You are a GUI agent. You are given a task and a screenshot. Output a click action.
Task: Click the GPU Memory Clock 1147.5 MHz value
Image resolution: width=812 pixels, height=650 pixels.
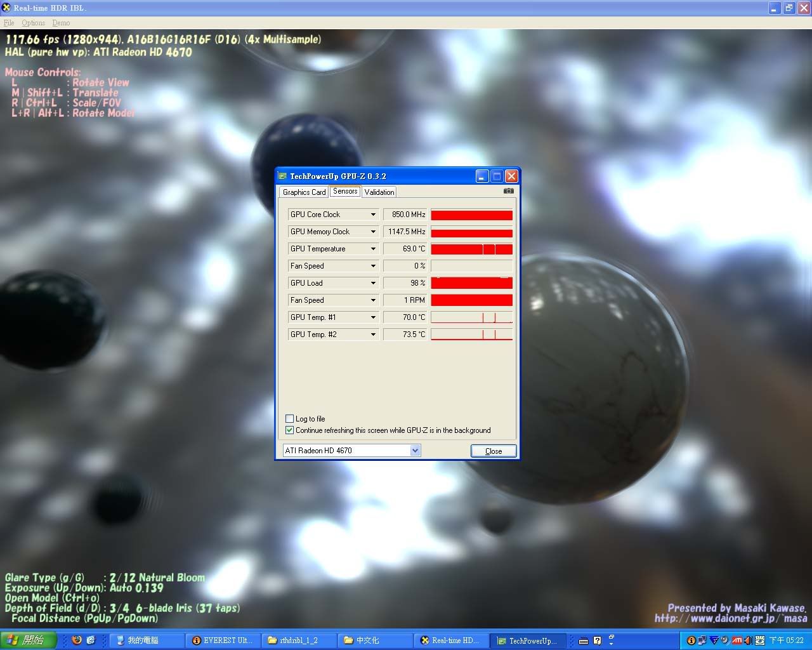pyautogui.click(x=406, y=232)
